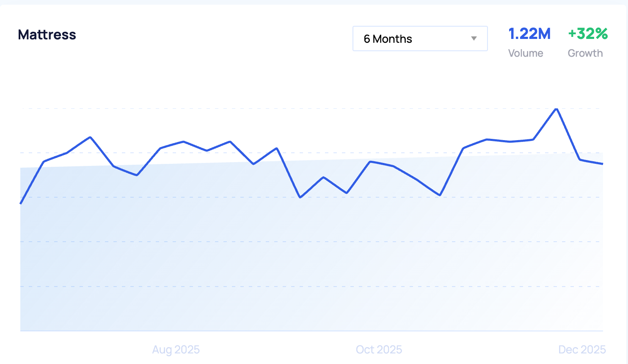Click the small peak above Oct 2025
The width and height of the screenshot is (628, 364).
click(x=370, y=161)
